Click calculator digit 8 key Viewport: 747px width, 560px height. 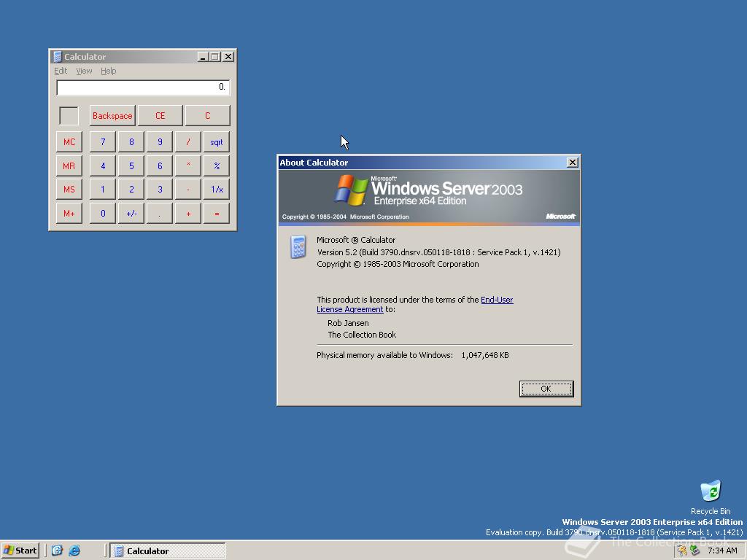[x=131, y=142]
